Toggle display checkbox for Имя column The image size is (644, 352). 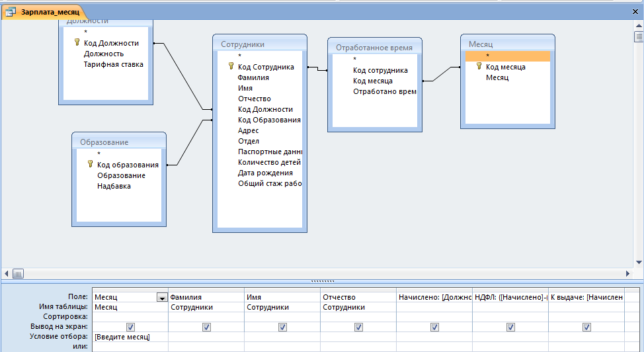tap(282, 327)
